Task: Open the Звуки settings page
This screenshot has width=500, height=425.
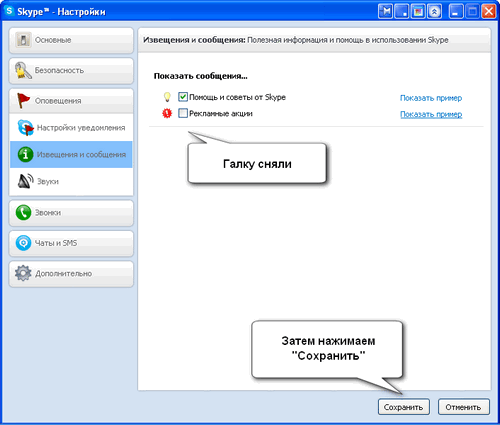Action: tap(71, 181)
